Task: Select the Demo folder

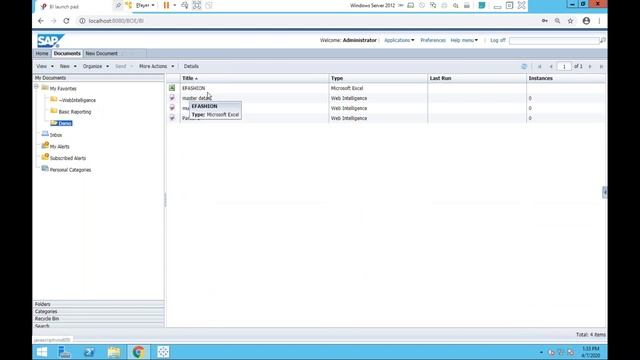Action: [65, 123]
